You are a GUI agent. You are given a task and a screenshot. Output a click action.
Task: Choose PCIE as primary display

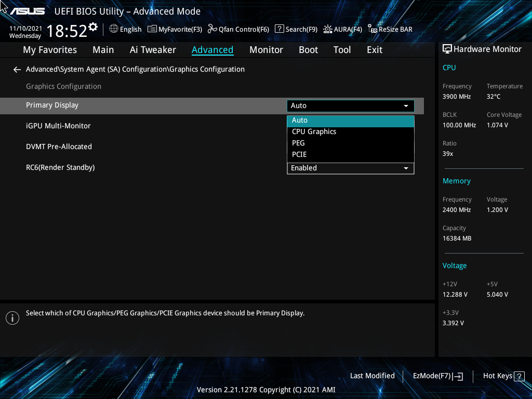click(x=351, y=154)
